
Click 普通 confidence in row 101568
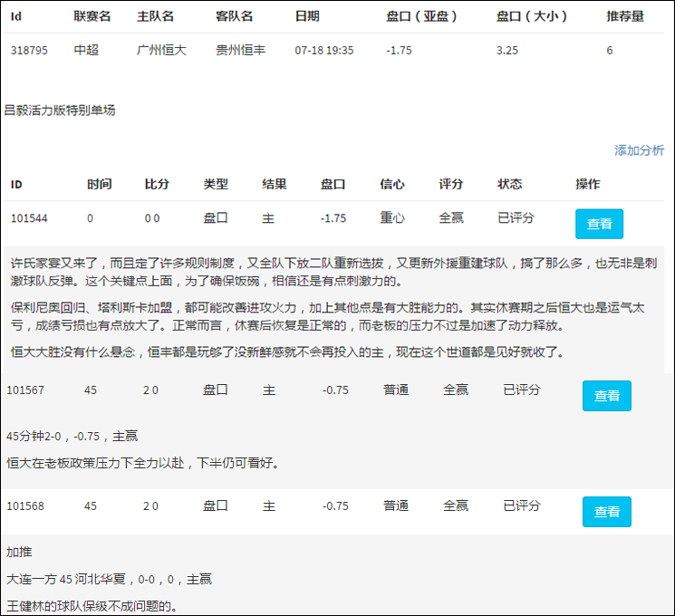[396, 505]
